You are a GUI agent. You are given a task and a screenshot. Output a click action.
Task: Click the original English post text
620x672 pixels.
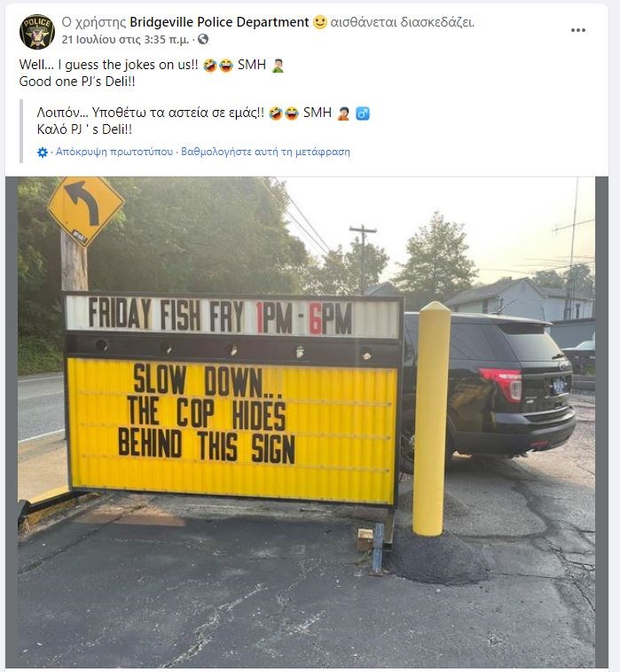[x=152, y=73]
